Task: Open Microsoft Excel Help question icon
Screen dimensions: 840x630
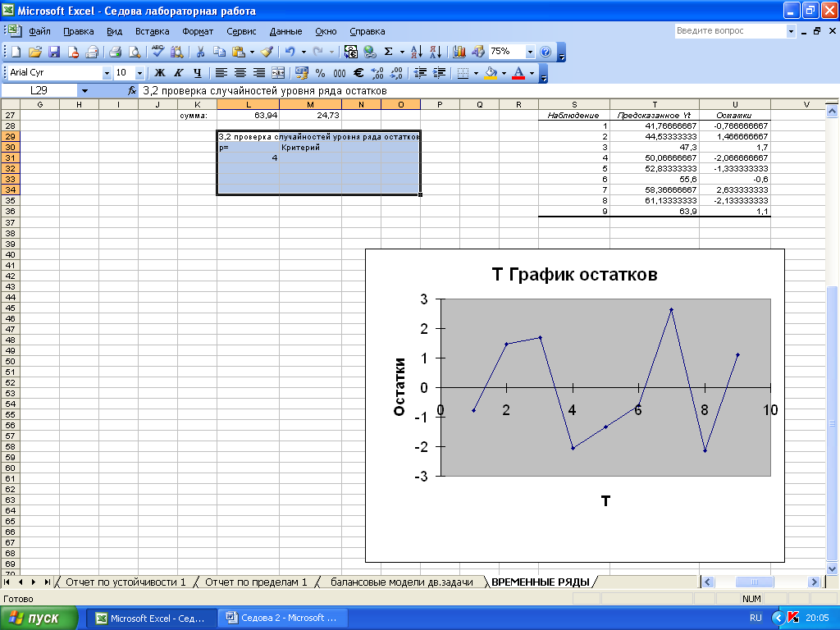Action: (546, 52)
